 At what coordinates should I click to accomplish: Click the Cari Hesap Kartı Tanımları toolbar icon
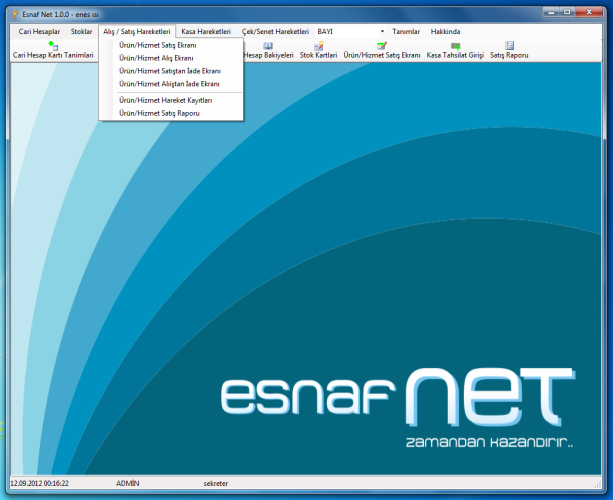tap(53, 45)
